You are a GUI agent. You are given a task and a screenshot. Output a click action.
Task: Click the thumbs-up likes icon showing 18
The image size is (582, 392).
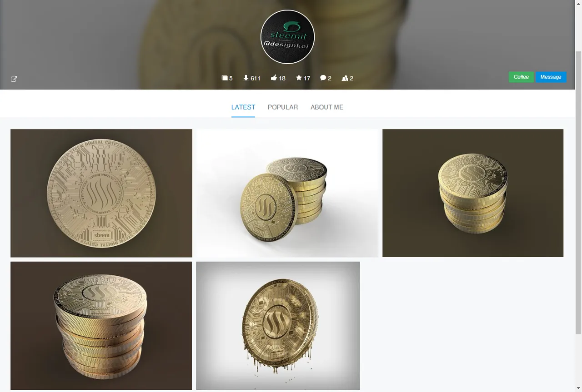274,78
